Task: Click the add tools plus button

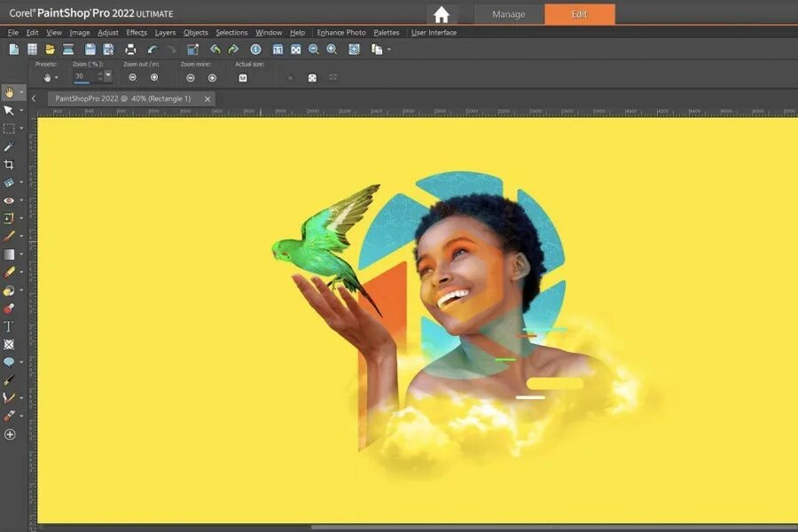Action: 10,434
